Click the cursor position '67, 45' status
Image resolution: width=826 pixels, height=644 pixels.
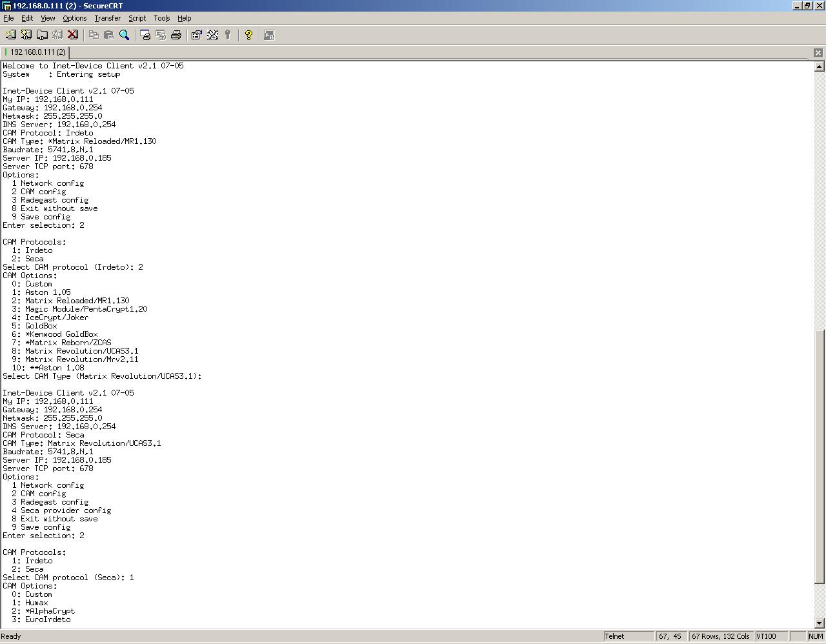671,636
